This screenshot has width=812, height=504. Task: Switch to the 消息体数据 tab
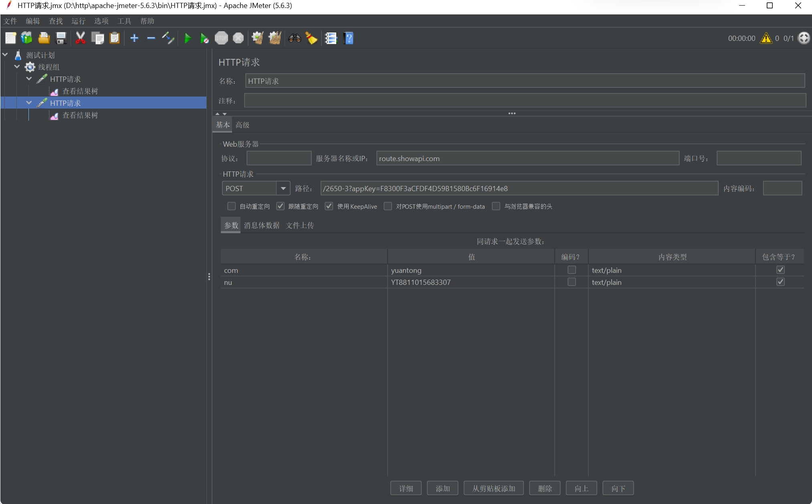click(262, 226)
